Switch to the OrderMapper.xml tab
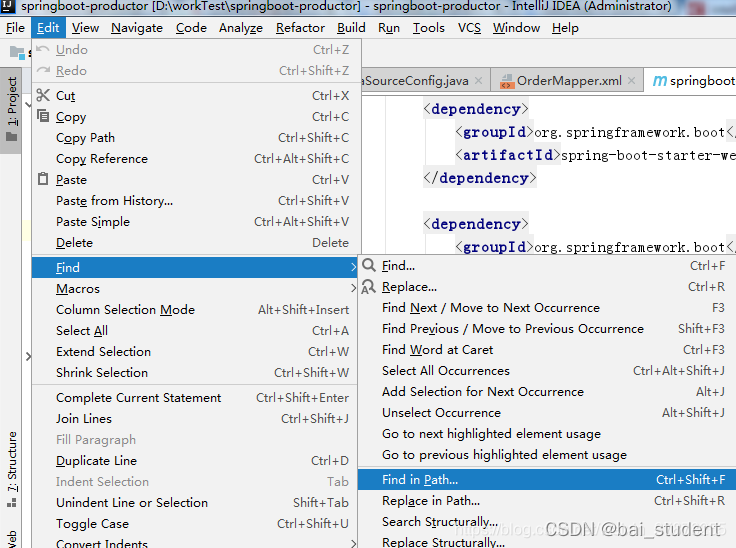 click(x=567, y=81)
